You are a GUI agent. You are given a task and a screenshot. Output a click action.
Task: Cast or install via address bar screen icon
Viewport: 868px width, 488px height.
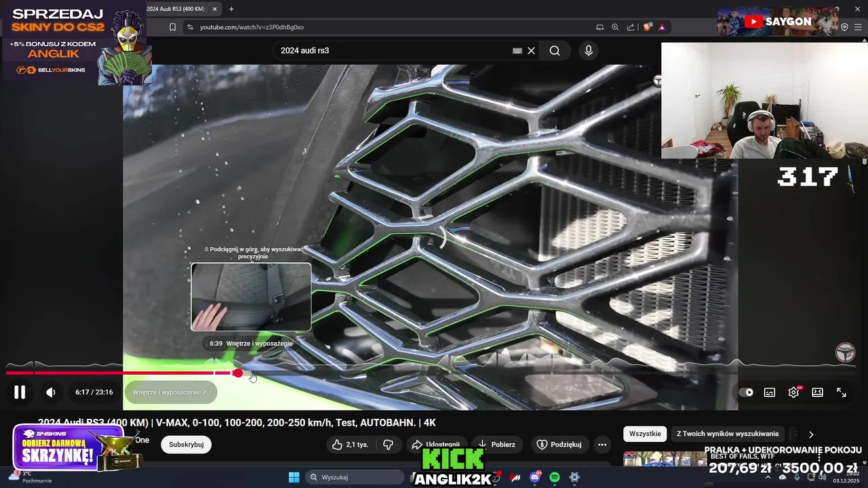click(x=599, y=27)
